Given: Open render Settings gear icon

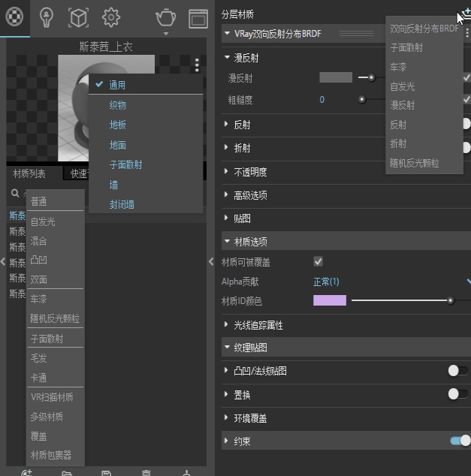Looking at the screenshot, I should tap(111, 17).
